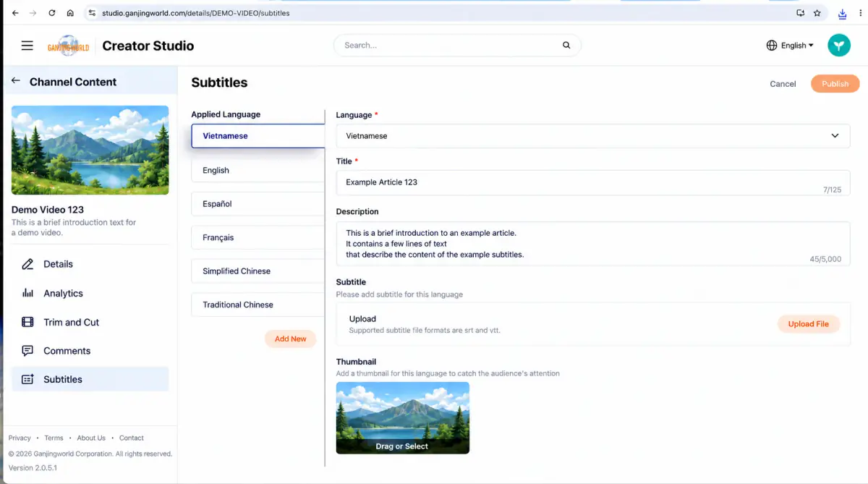
Task: Select the Español applied language tab
Action: 258,204
